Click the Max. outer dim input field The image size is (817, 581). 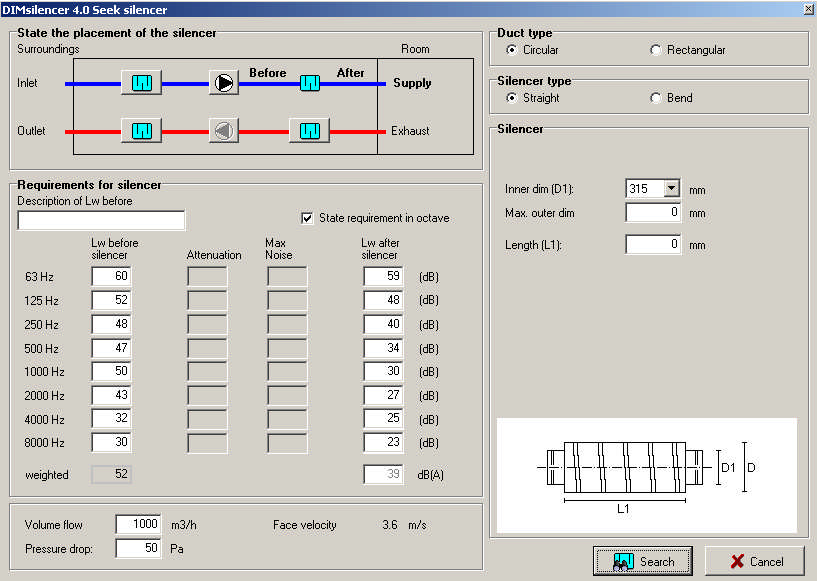click(653, 212)
